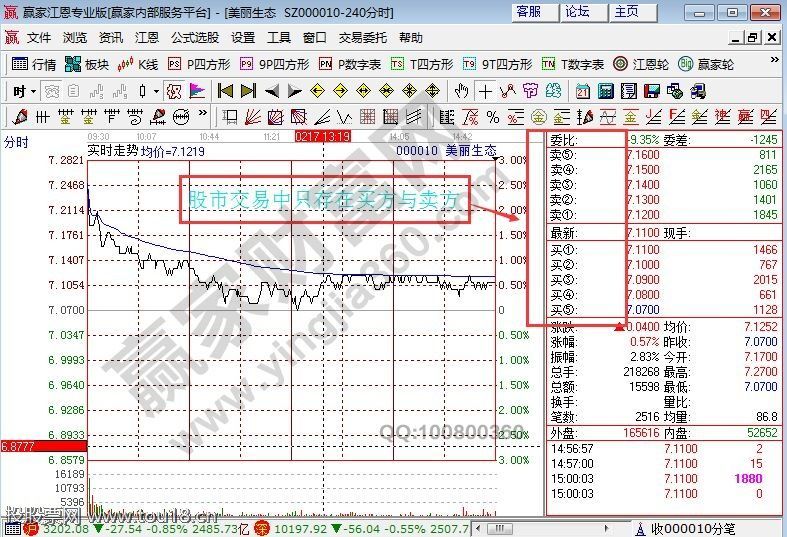Click the 主页 homepage button
The width and height of the screenshot is (787, 537).
click(633, 12)
